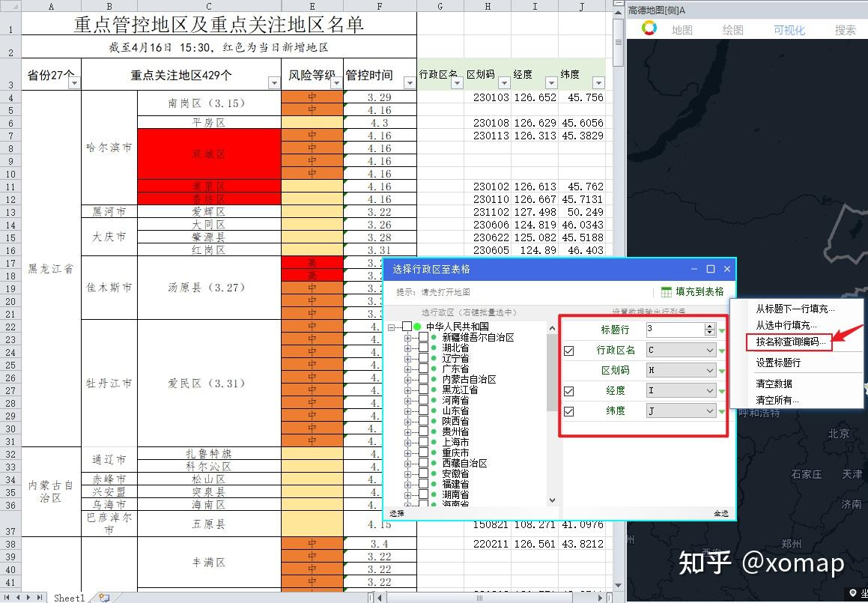Screen dimensions: 868x603
Task: Click 选择 at dialog bottom left
Action: tap(397, 514)
